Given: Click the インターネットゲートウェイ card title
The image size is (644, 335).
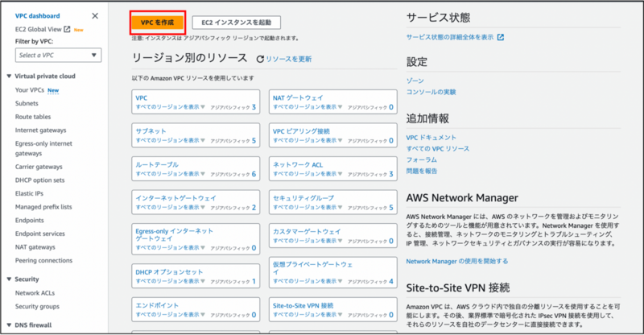Looking at the screenshot, I should tap(175, 198).
